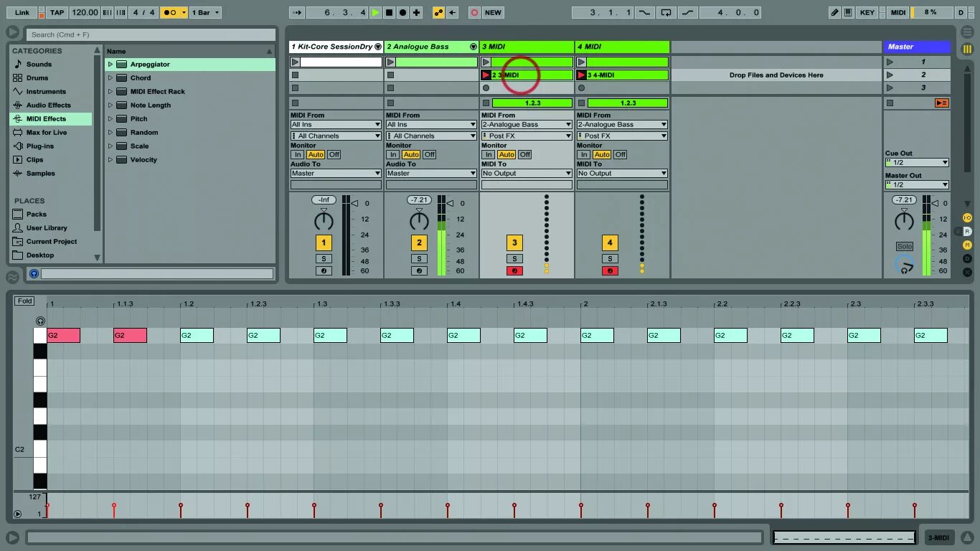Toggle MIDI map mode
The image size is (980, 551).
(x=897, y=12)
